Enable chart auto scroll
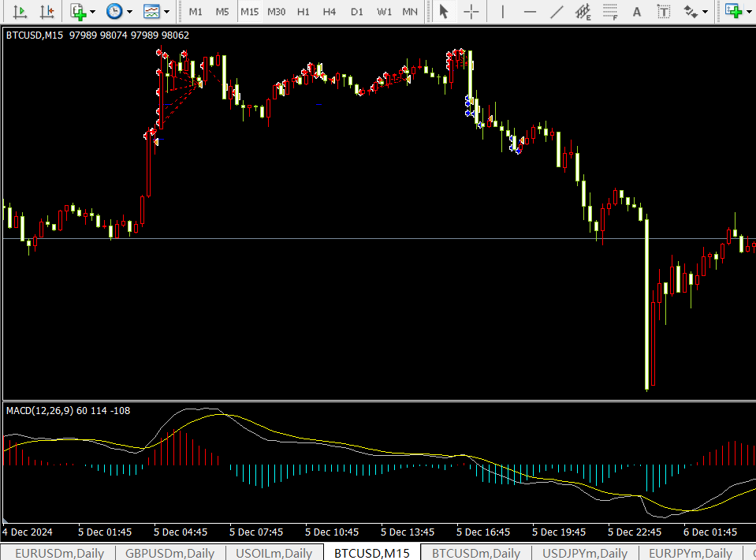Screen dimensions: 756x560 20,11
